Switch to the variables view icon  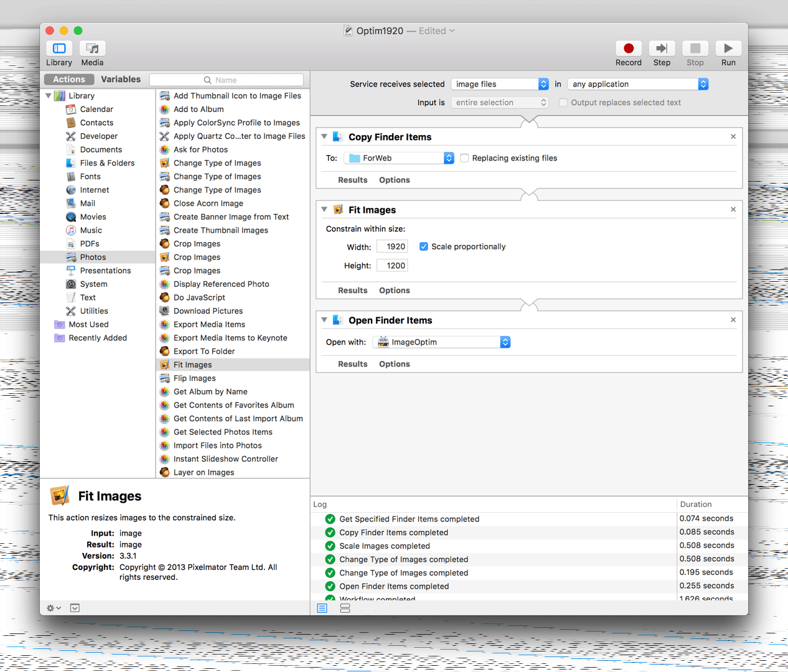click(x=345, y=608)
